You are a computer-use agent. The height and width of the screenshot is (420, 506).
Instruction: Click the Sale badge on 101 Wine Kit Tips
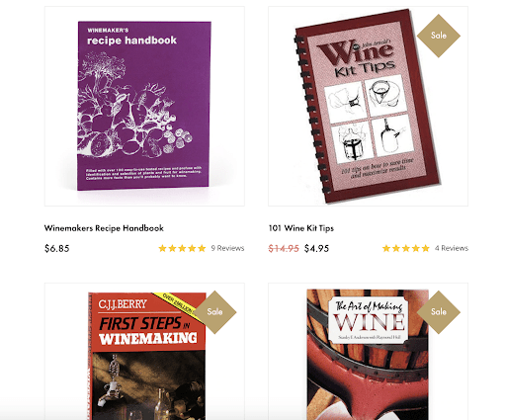(x=439, y=36)
